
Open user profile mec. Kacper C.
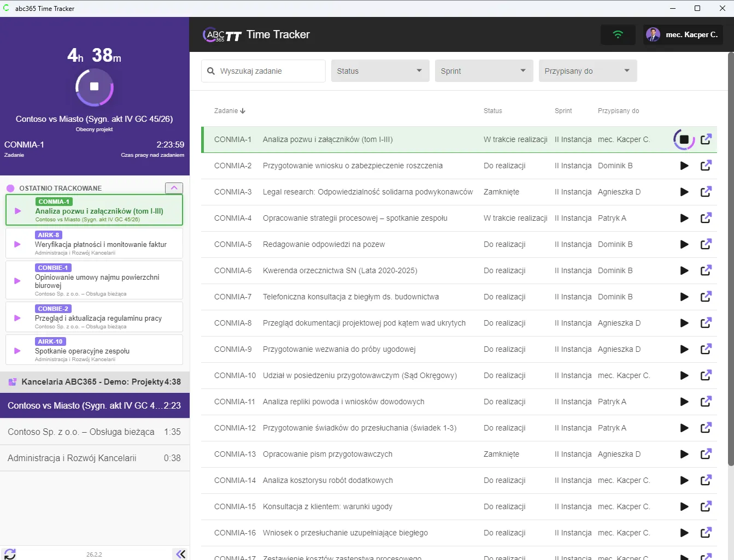click(x=683, y=34)
